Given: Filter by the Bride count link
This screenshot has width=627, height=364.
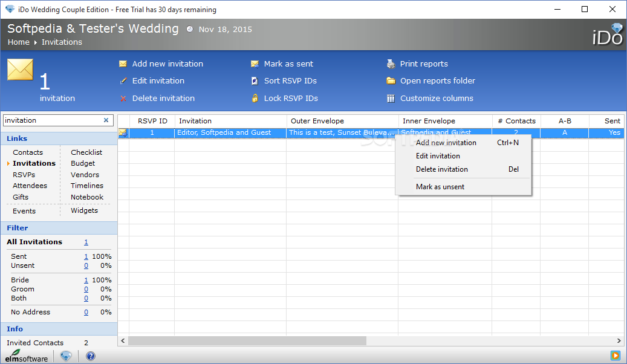Looking at the screenshot, I should 86,280.
